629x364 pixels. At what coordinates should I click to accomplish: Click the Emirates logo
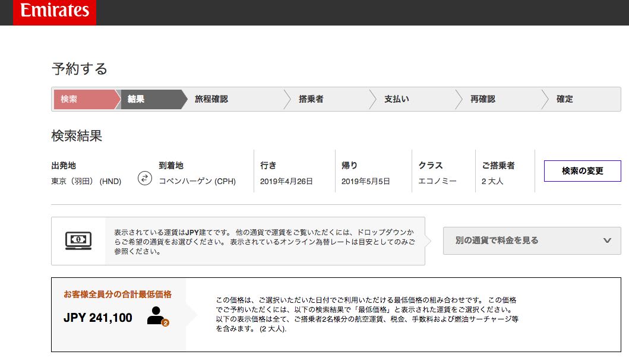(x=55, y=12)
